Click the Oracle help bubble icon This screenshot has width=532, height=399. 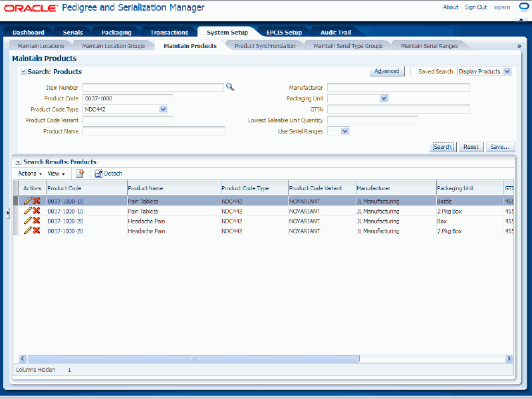pos(524,7)
